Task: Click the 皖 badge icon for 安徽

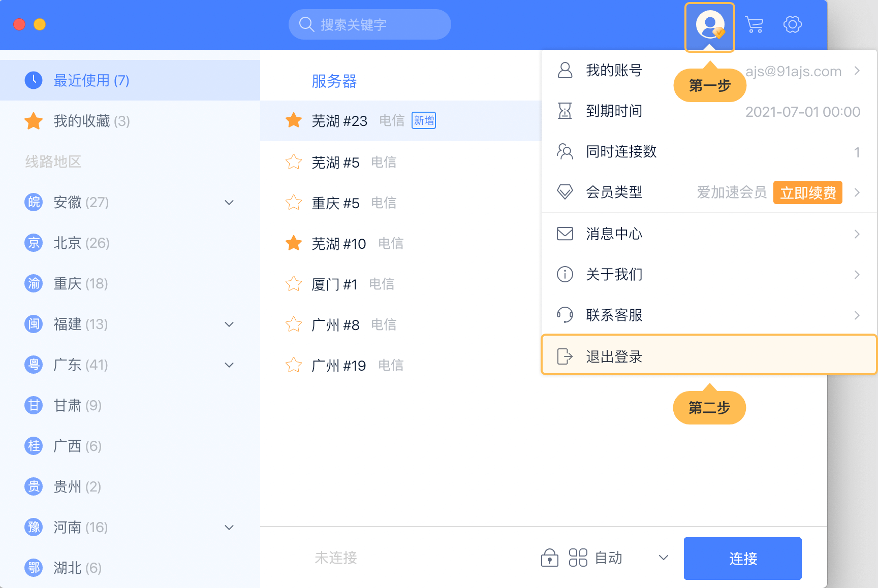Action: pos(34,202)
